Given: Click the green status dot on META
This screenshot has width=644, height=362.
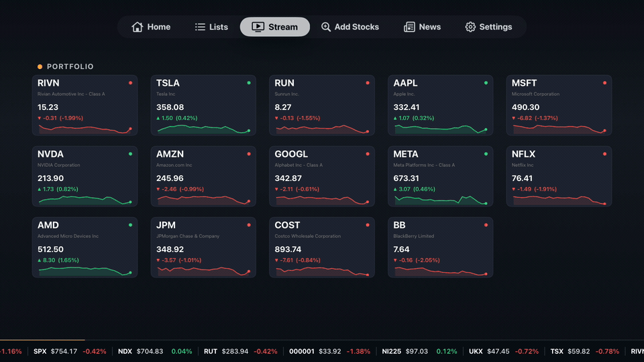Looking at the screenshot, I should pyautogui.click(x=486, y=154).
